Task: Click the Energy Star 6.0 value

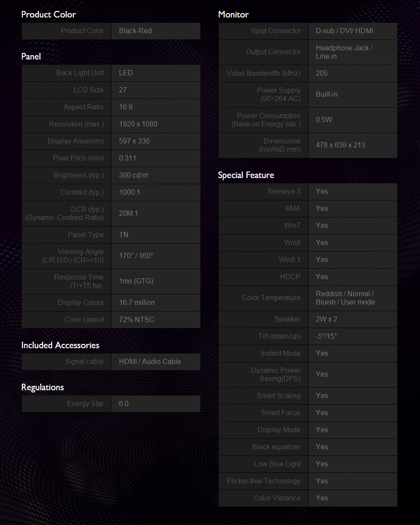Action: click(124, 404)
